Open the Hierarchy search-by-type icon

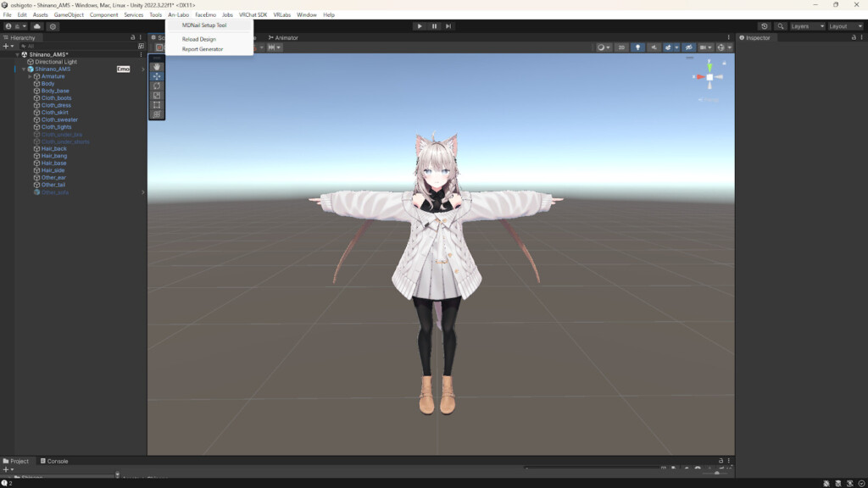(x=142, y=47)
